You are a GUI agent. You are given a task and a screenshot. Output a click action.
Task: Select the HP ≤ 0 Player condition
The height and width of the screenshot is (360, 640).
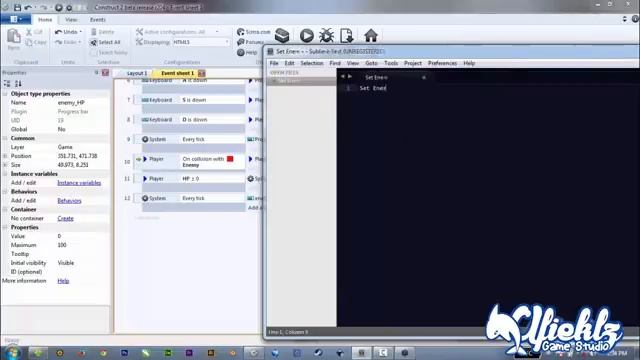pyautogui.click(x=193, y=179)
